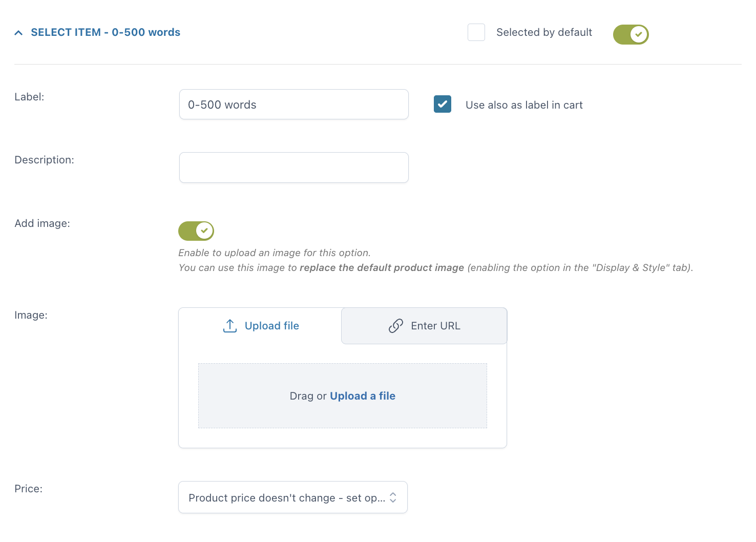
Task: Open the Price dropdown menu
Action: tap(293, 497)
